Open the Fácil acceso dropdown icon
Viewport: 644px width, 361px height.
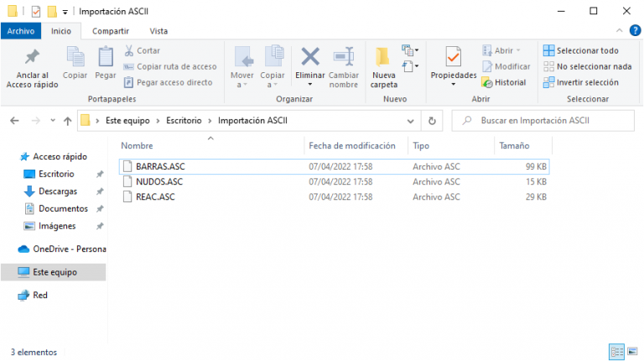[410, 65]
